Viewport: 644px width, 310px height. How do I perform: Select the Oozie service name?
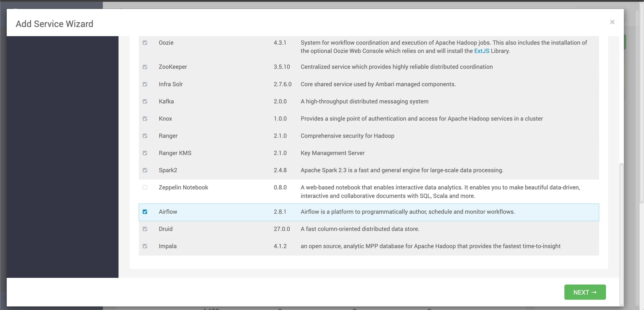pos(166,43)
